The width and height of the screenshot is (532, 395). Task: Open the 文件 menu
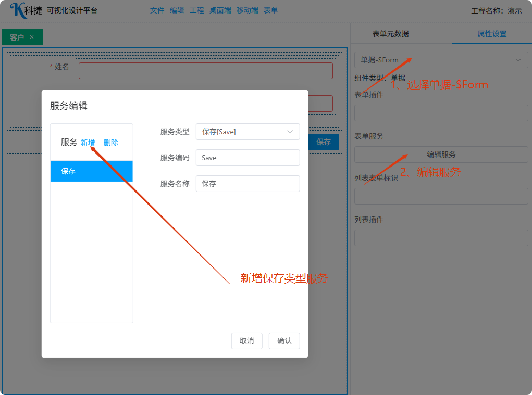[x=157, y=10]
